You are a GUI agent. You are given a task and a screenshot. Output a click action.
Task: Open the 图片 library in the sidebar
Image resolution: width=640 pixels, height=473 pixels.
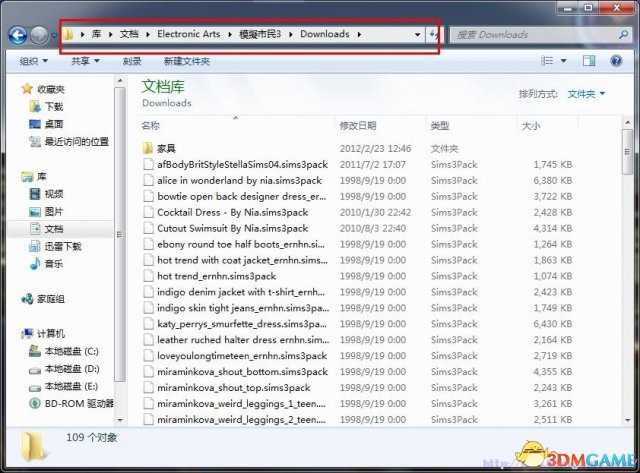coord(53,212)
